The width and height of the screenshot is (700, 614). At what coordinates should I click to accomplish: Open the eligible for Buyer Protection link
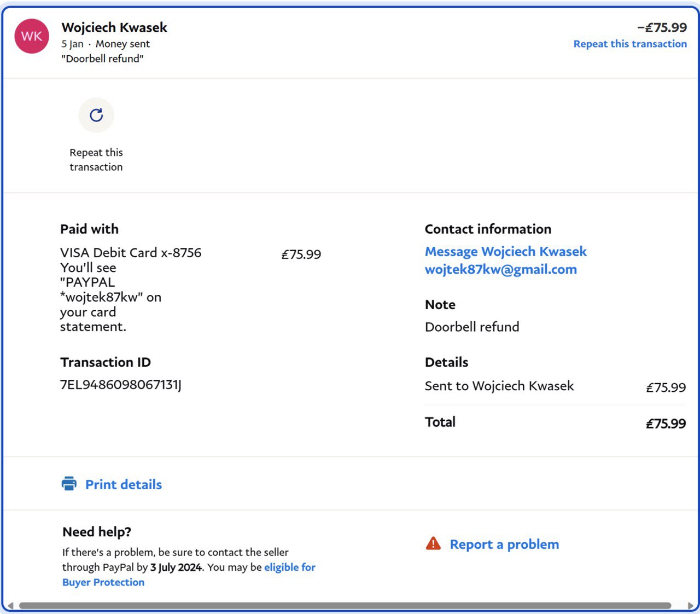[289, 567]
